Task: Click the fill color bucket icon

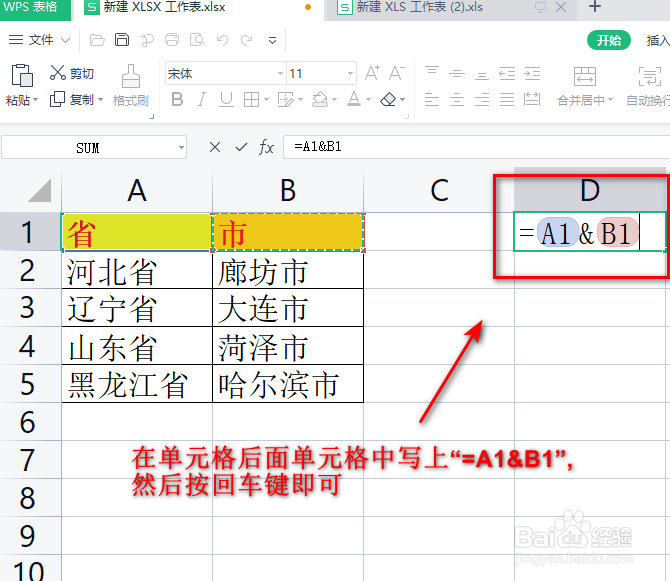Action: [320, 99]
